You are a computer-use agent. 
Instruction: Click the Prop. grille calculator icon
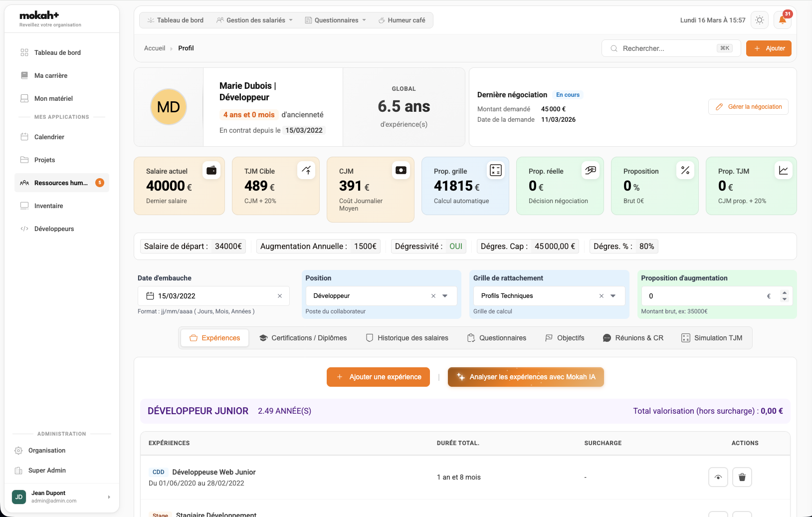pos(496,170)
